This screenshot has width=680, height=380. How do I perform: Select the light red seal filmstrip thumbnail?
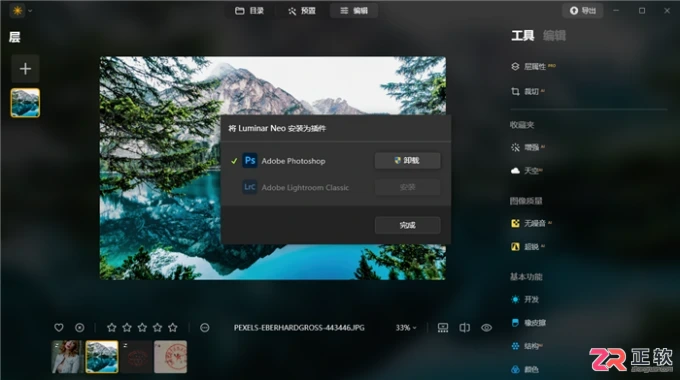click(x=170, y=357)
